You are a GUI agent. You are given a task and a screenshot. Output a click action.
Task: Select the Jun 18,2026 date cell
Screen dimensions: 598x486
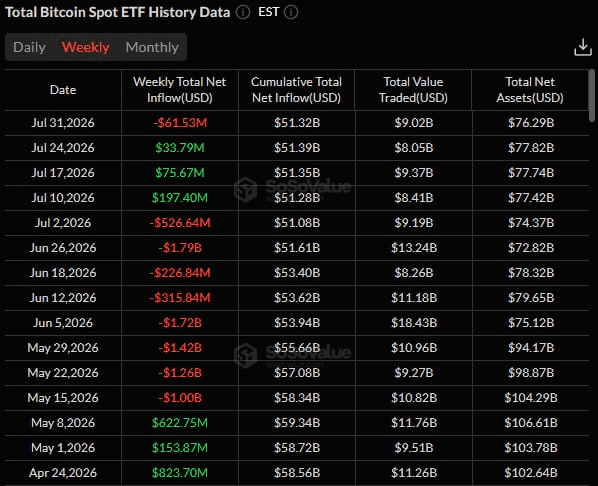[63, 273]
